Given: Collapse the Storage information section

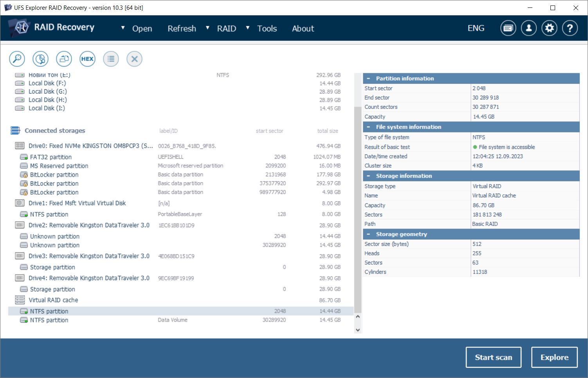Looking at the screenshot, I should click(368, 176).
